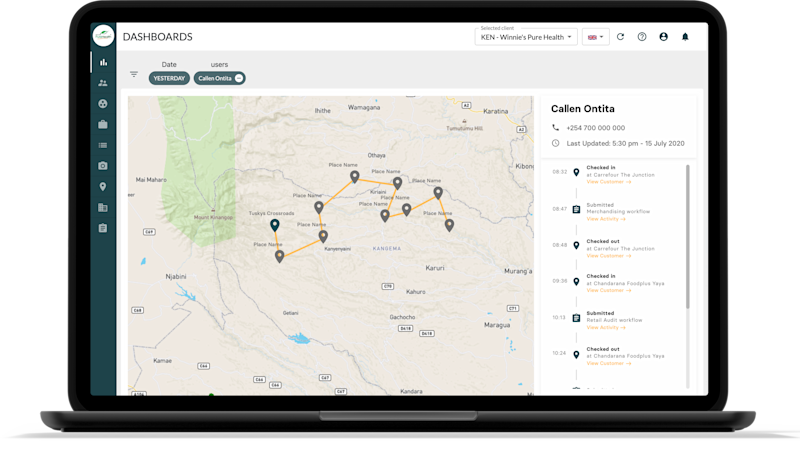Click the filter lines icon
The image size is (800, 449).
pos(134,74)
